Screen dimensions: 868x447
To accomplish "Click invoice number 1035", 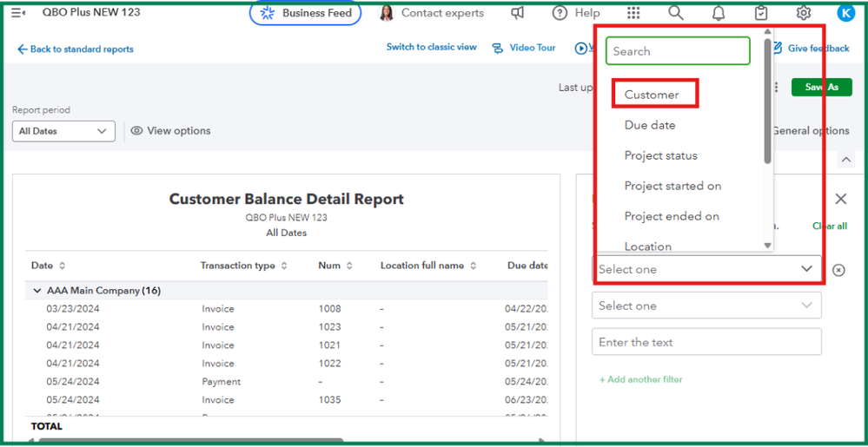I will 330,399.
